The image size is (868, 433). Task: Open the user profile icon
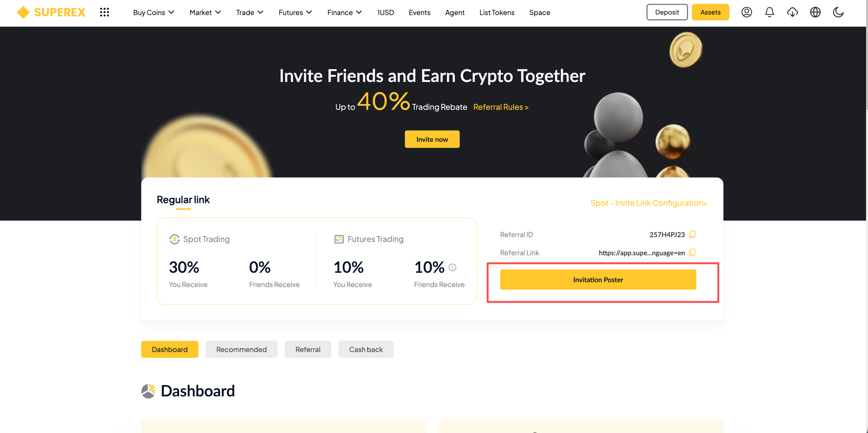(x=747, y=13)
